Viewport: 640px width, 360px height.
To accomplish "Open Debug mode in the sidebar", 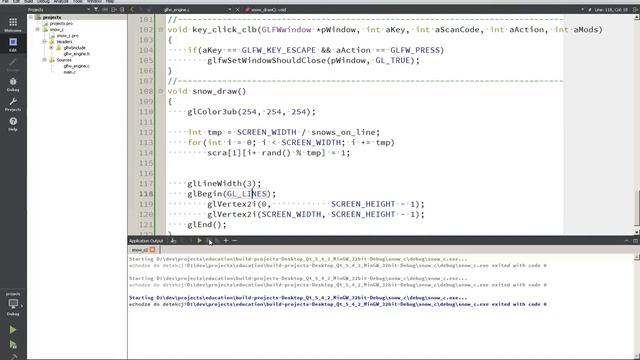I will coord(13,84).
